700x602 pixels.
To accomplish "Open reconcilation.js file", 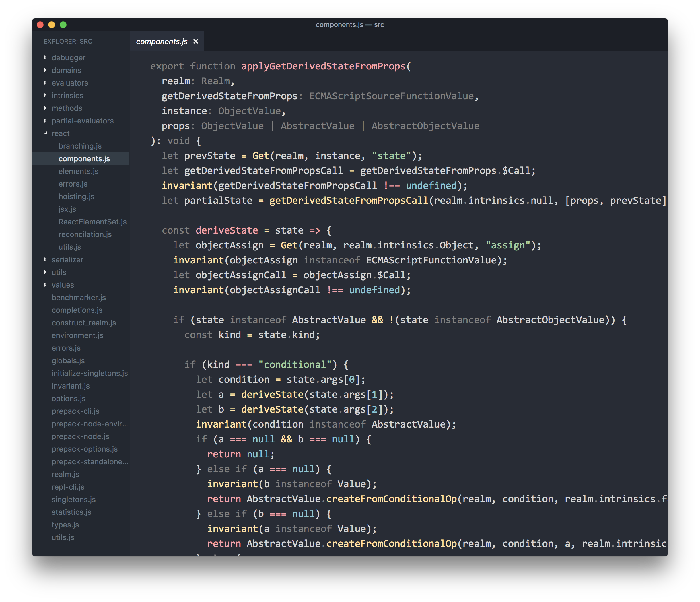I will [85, 234].
